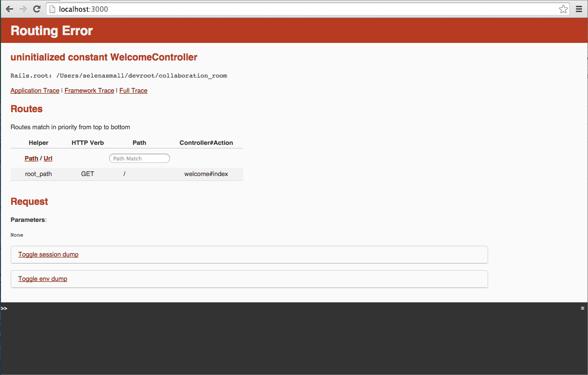
Task: Click the HTTP Verb column header
Action: click(x=88, y=143)
